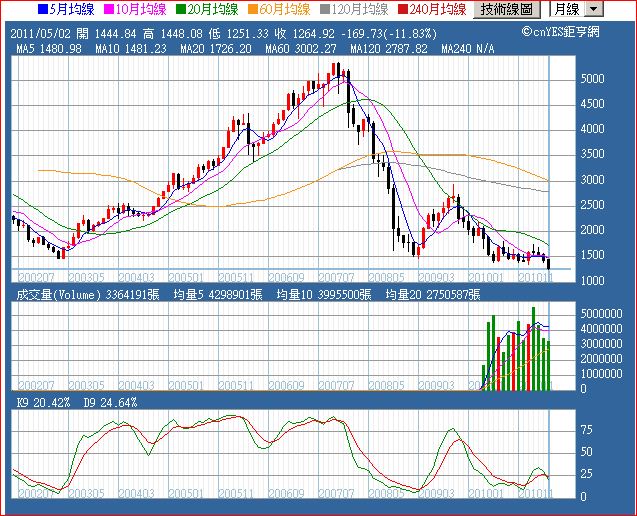Click the MA120 2787.82 value
Screen dimensions: 637x516
[388, 49]
